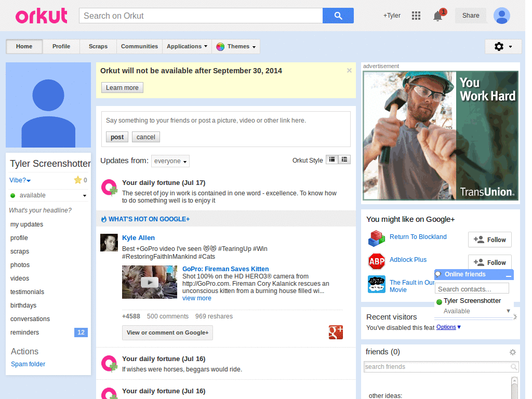Click the view more link

[197, 298]
